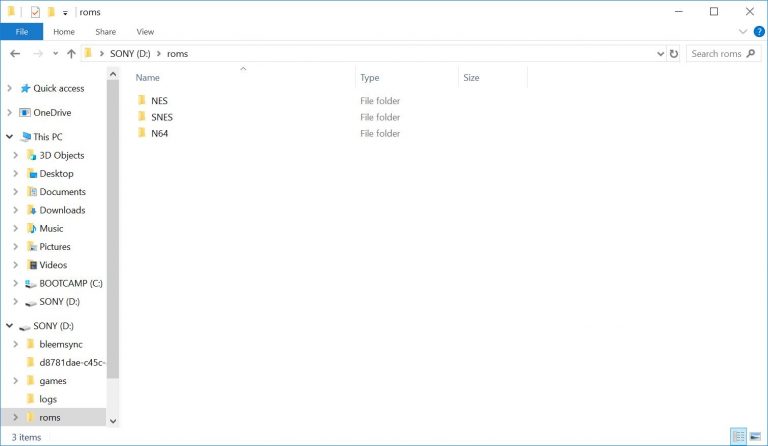
Task: Click the Up to parent folder arrow
Action: click(x=71, y=54)
